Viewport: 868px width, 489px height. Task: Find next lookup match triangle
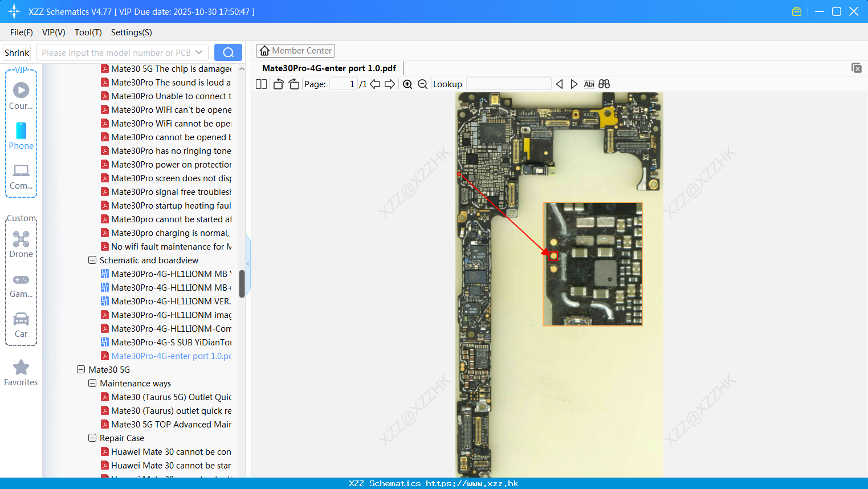574,84
